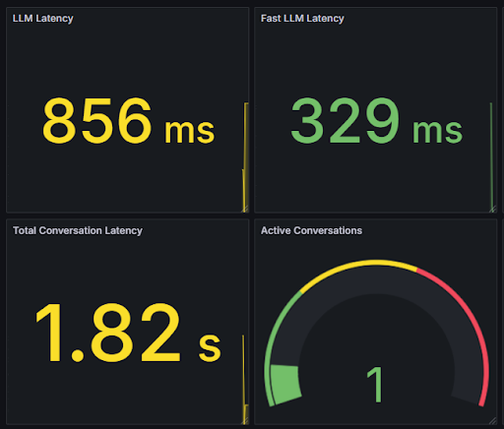Click the Active Conversations panel resize handle
The height and width of the screenshot is (429, 504).
click(x=493, y=421)
